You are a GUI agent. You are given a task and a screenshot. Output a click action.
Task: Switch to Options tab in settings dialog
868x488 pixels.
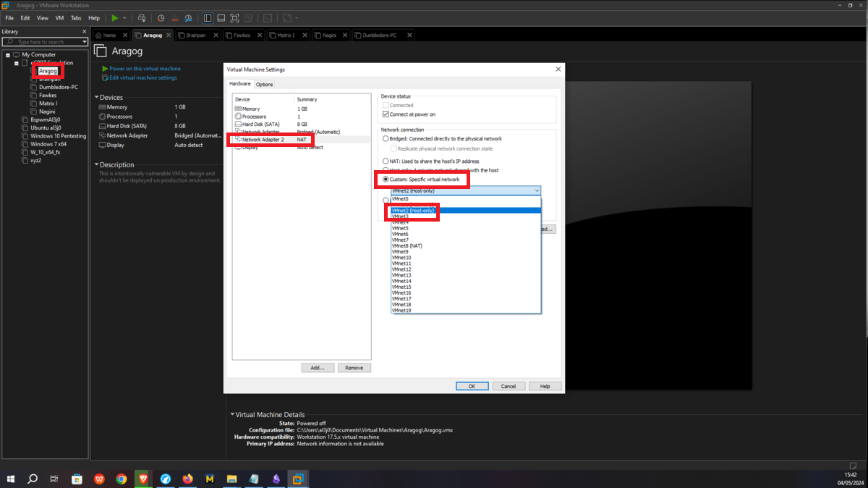(265, 84)
